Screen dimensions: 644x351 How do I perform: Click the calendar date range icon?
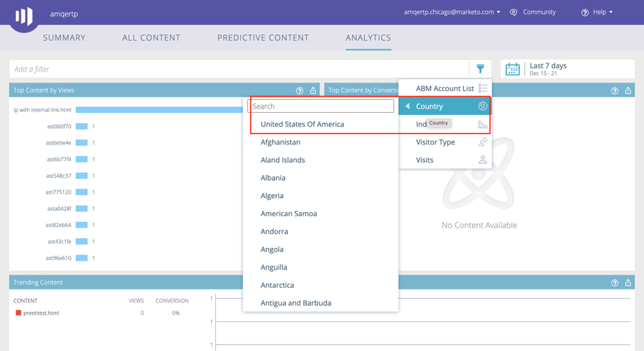[512, 69]
